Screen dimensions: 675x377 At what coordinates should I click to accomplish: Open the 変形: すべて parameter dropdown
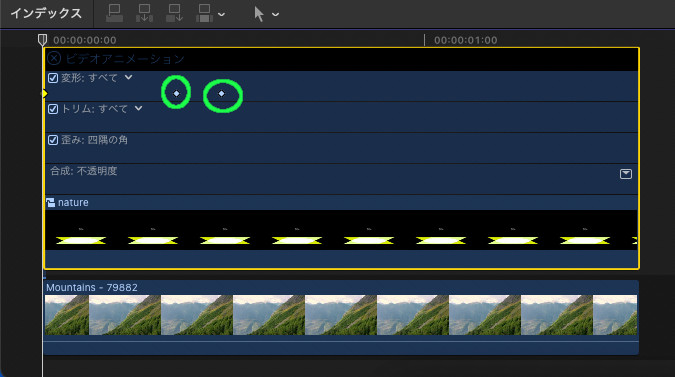128,77
